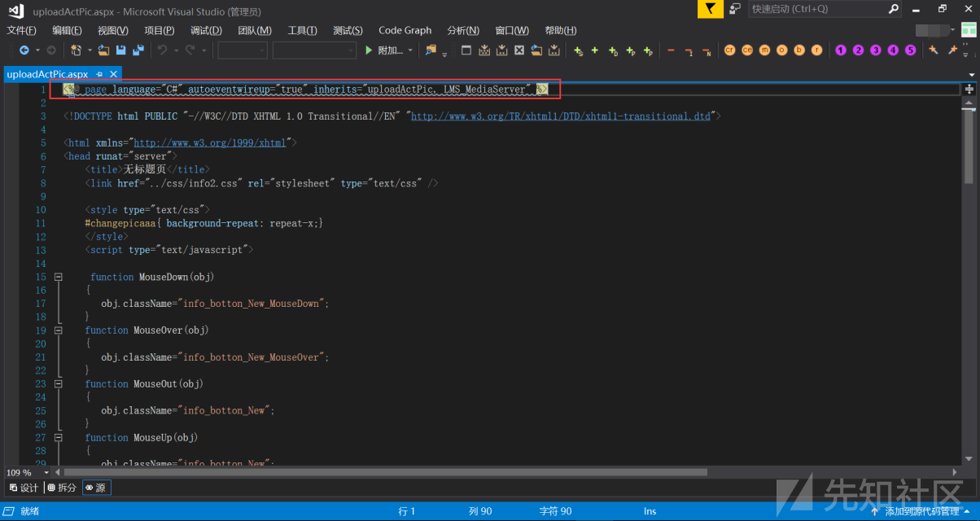
Task: Click the Open File folder icon
Action: [x=103, y=50]
